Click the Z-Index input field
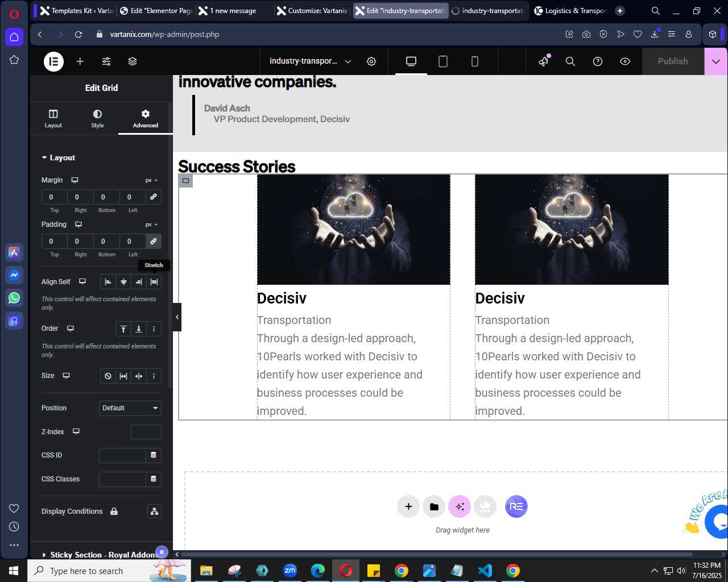The width and height of the screenshot is (728, 582). coord(146,432)
